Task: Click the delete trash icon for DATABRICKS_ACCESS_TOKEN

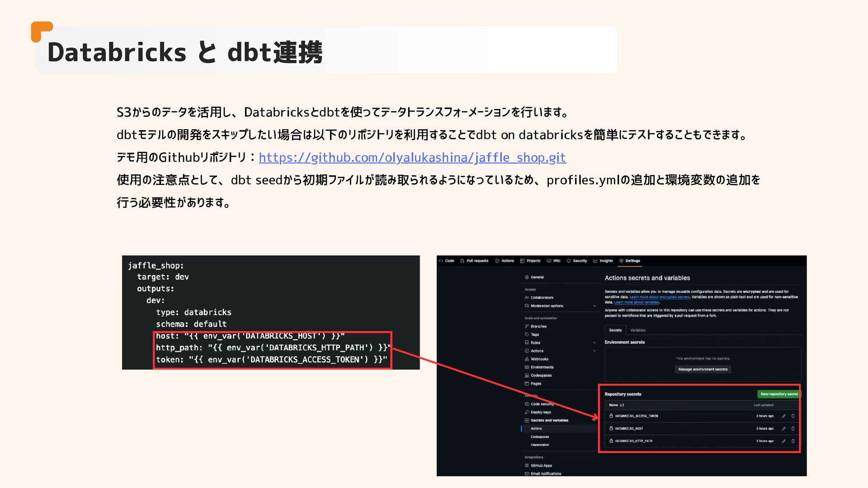Action: (793, 416)
